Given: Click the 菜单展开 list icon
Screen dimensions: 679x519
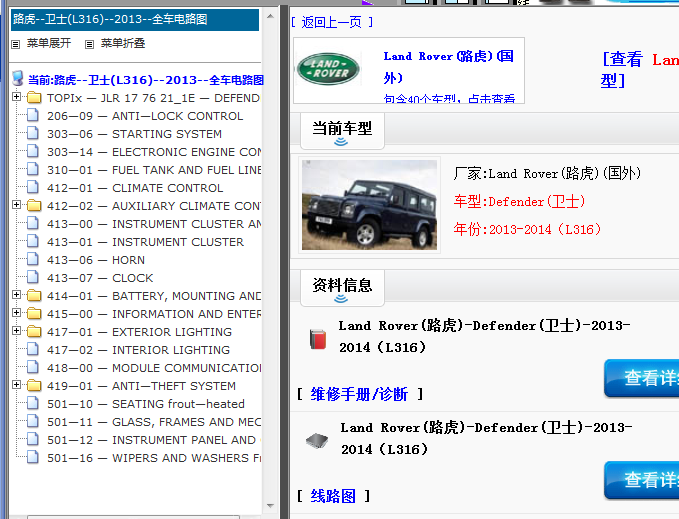Looking at the screenshot, I should [16, 44].
